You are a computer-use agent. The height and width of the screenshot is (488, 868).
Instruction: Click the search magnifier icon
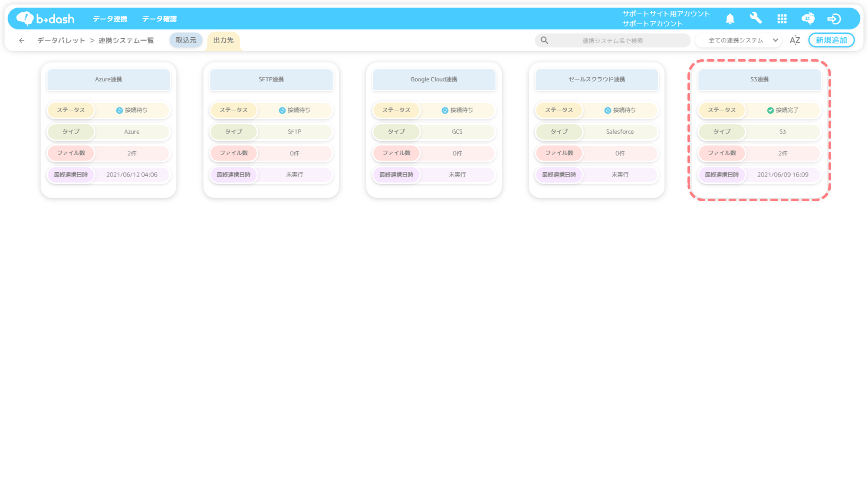[544, 40]
